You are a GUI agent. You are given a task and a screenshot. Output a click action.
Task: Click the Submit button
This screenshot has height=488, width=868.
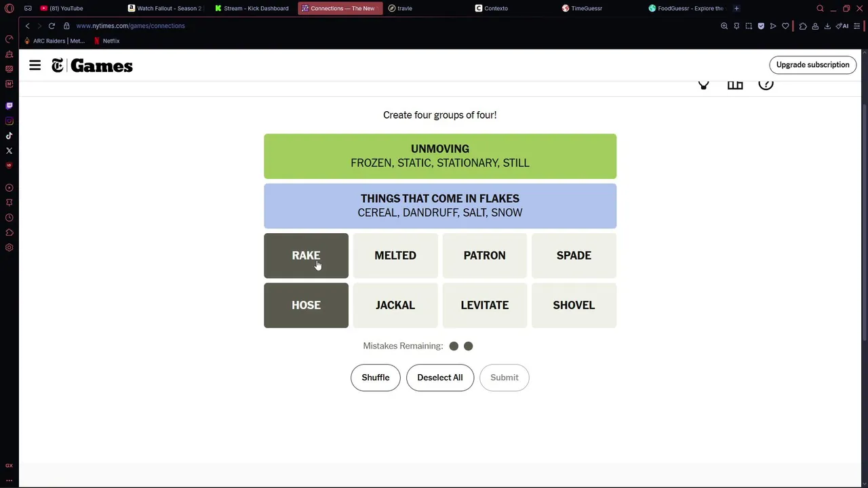505,378
